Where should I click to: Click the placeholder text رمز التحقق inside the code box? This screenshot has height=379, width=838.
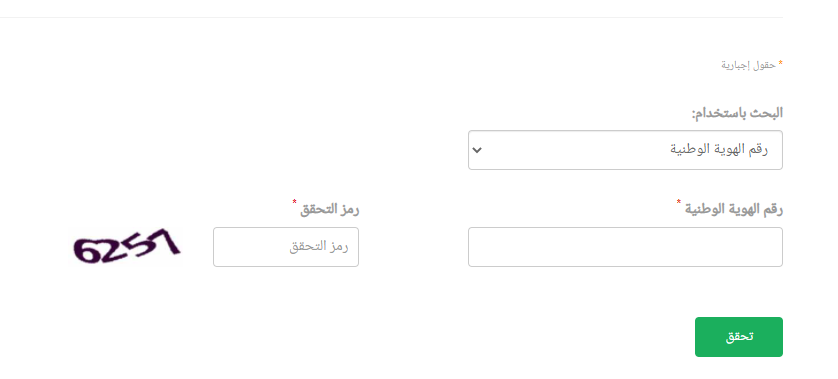coord(319,247)
